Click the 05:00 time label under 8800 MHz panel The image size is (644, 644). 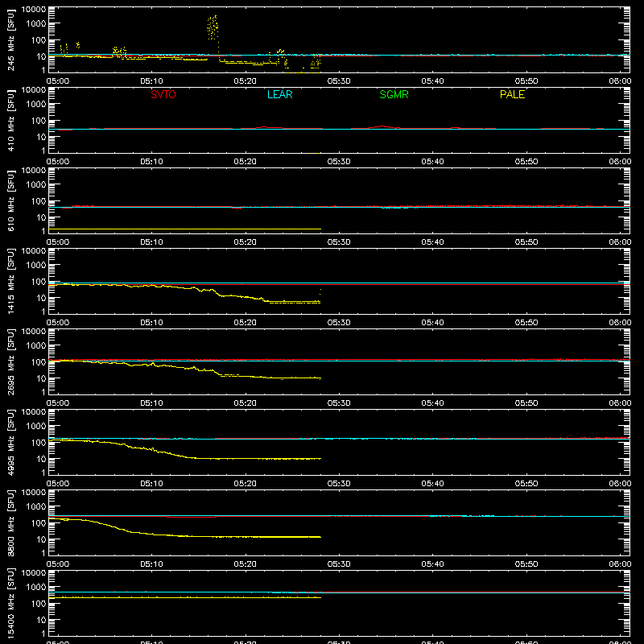click(x=58, y=564)
